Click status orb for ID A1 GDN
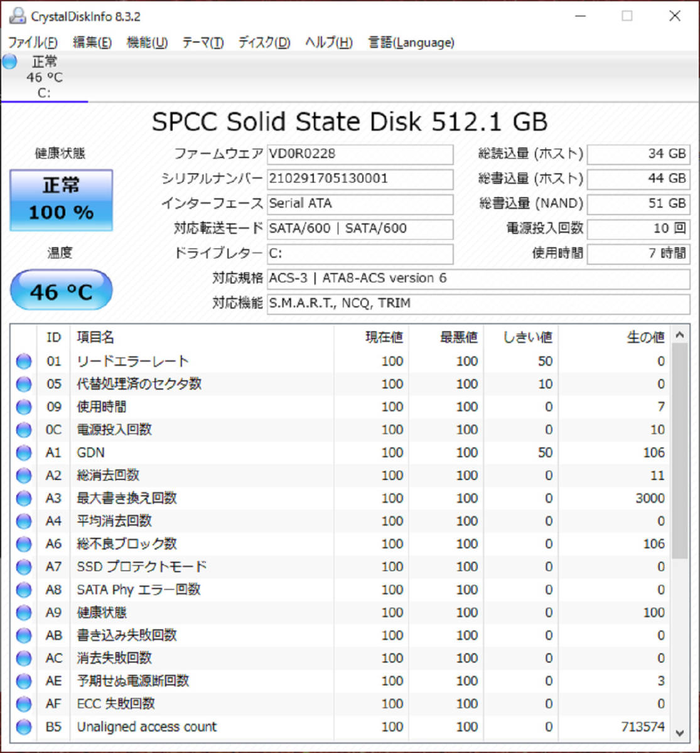The image size is (700, 753). click(24, 453)
